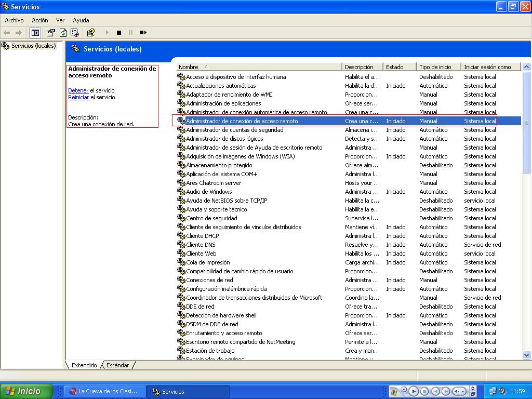
Task: Click the Refresh toolbar icon
Action: click(63, 33)
